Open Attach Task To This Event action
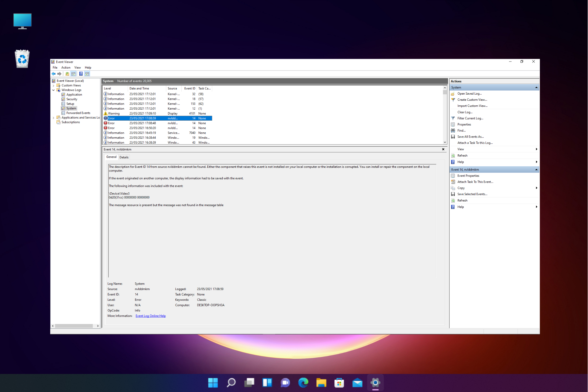Viewport: 588px width, 392px height. [475, 182]
